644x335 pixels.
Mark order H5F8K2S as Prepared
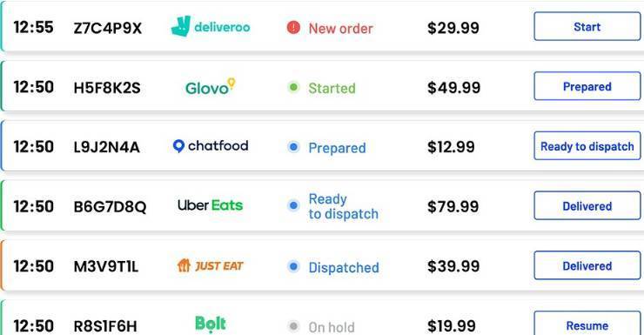pos(587,86)
